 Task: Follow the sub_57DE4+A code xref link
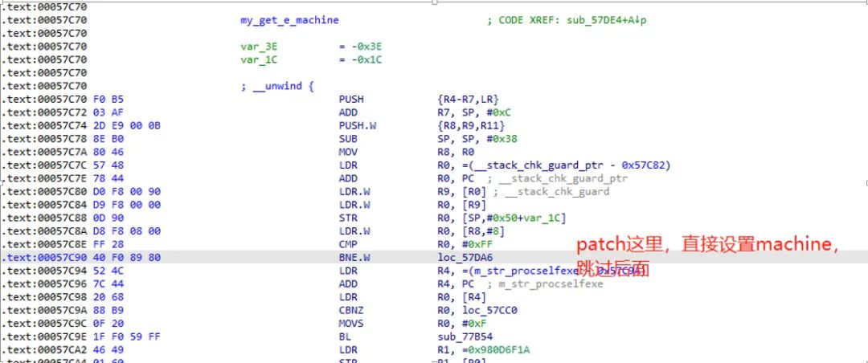[607, 20]
